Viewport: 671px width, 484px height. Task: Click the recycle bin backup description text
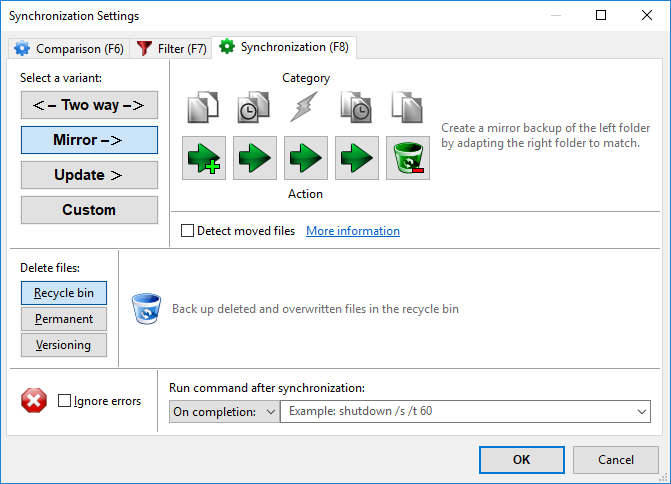(315, 309)
